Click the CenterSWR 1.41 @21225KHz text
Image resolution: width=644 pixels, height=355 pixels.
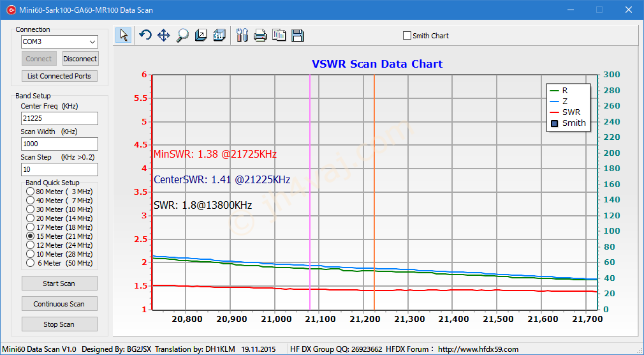click(222, 180)
